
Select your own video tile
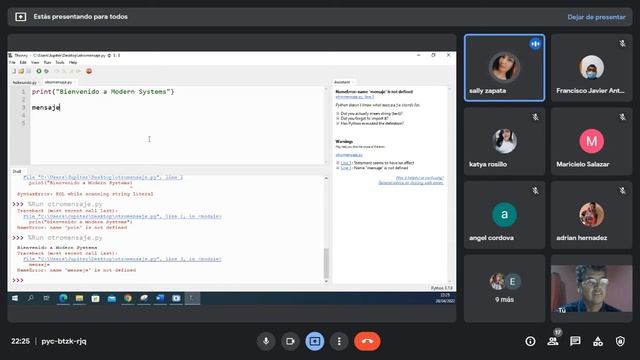(591, 289)
